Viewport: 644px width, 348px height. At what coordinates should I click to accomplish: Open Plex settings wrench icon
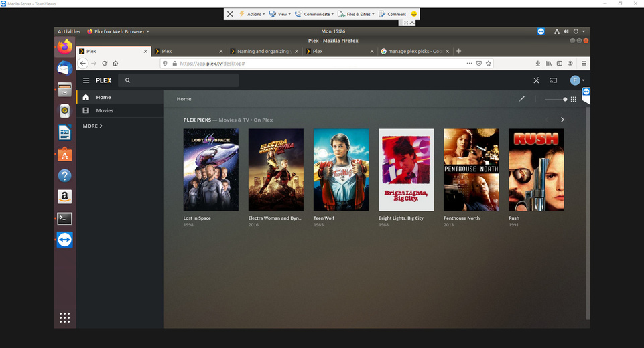point(536,80)
